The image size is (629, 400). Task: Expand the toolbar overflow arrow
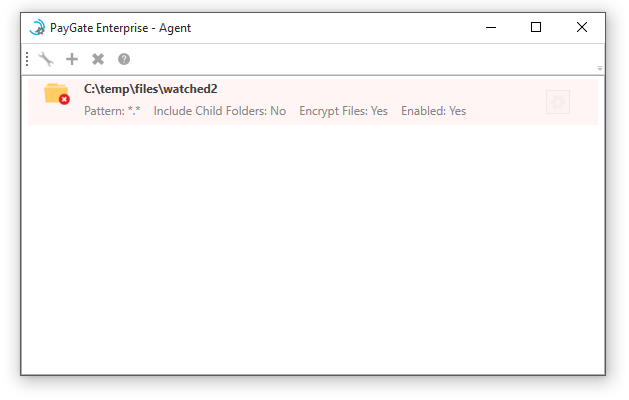coord(600,69)
